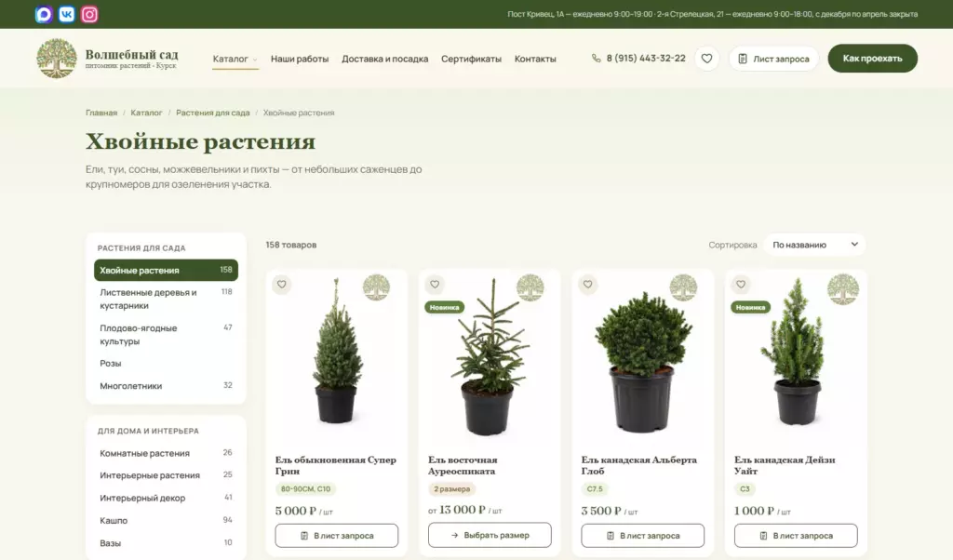The height and width of the screenshot is (560, 953).
Task: Open the first social messenger icon in top bar
Action: (44, 14)
